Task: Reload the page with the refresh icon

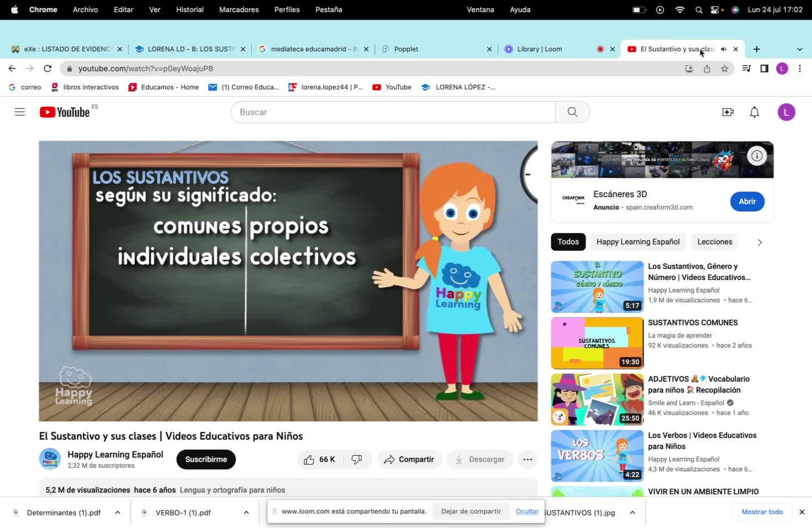Action: (x=48, y=68)
